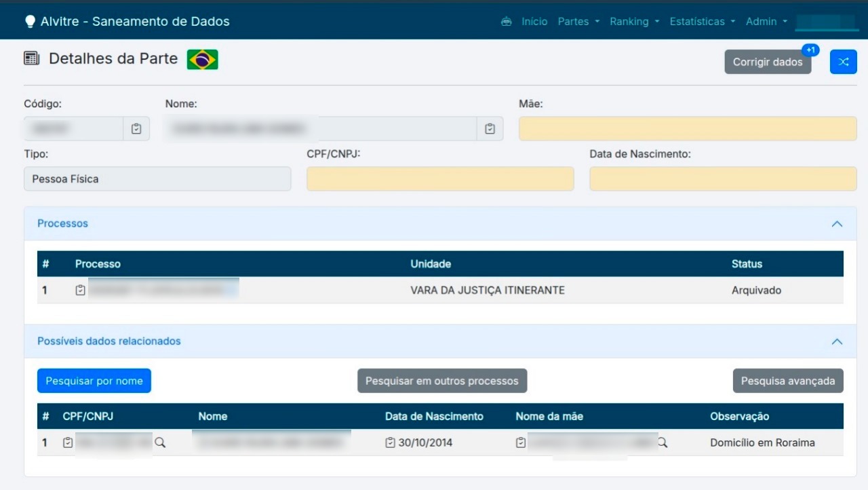This screenshot has height=490, width=868.
Task: Copy the Código value with clipboard icon
Action: pos(136,128)
